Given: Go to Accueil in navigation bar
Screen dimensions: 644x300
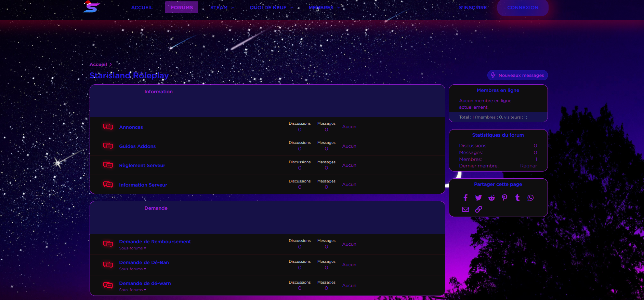Looking at the screenshot, I should pos(142,8).
